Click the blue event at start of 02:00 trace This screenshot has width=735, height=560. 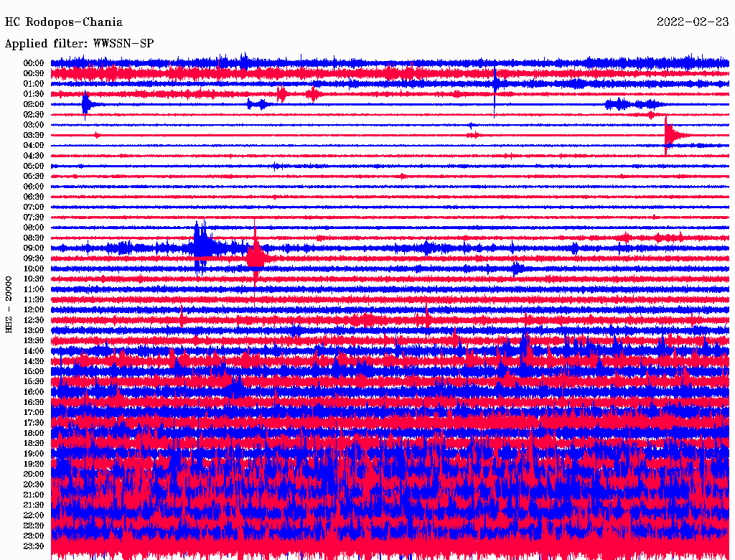86,104
